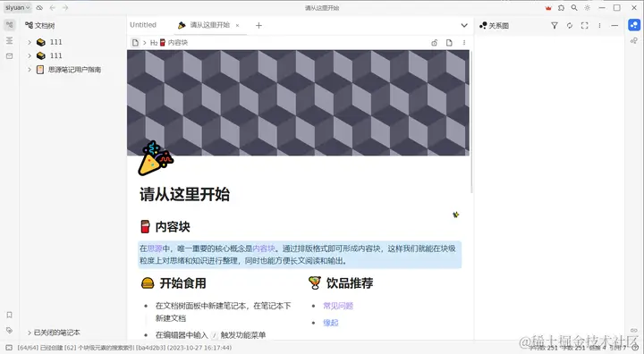The image size is (644, 354).
Task: Click the cube pattern banner image
Action: click(298, 103)
